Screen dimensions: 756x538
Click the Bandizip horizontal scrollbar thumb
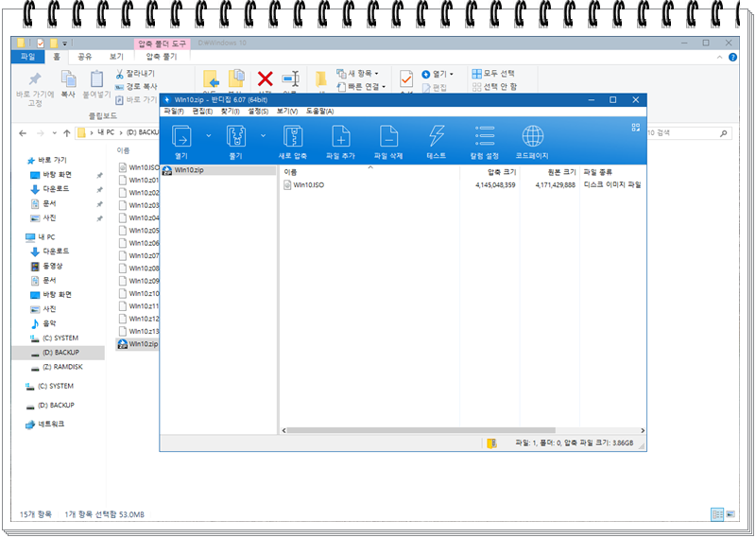pos(421,430)
